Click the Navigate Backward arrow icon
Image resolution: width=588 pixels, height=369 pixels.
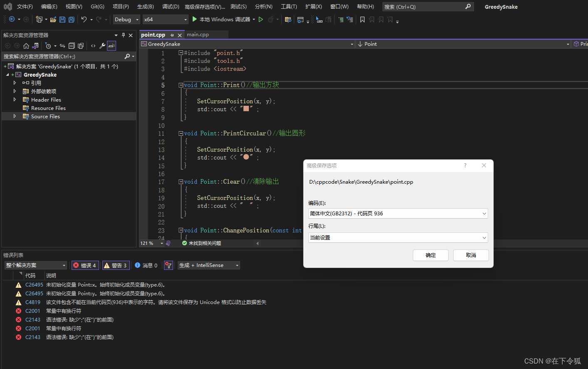point(12,19)
